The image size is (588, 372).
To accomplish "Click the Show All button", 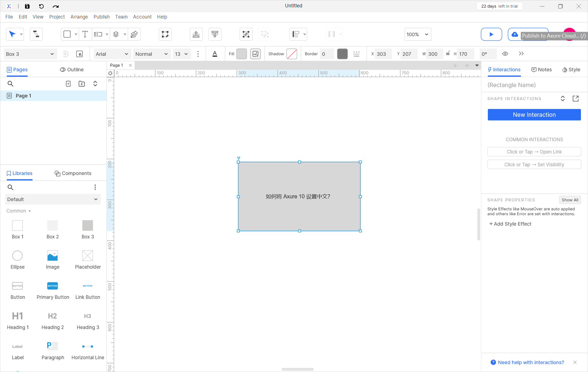I will 570,200.
